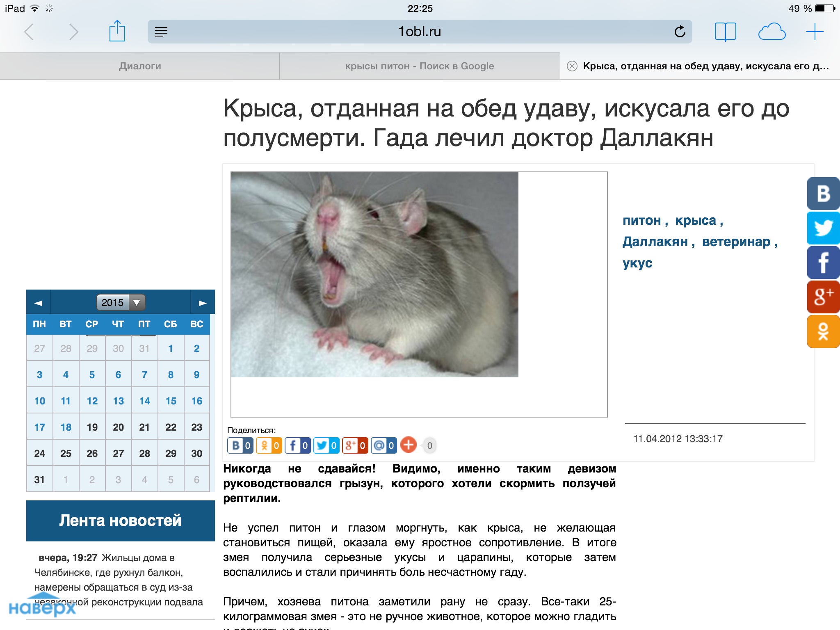Reload the 1obl.ru page
The image size is (840, 630).
tap(680, 32)
